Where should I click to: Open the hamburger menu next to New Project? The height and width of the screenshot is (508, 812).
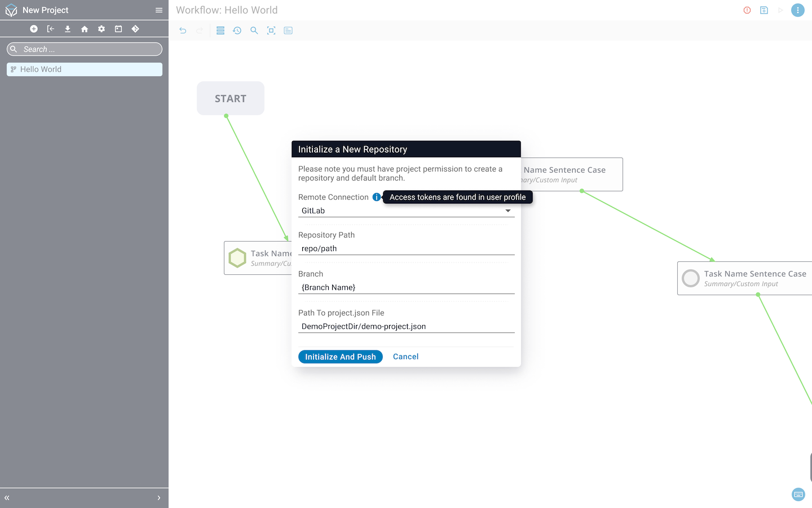click(x=159, y=10)
